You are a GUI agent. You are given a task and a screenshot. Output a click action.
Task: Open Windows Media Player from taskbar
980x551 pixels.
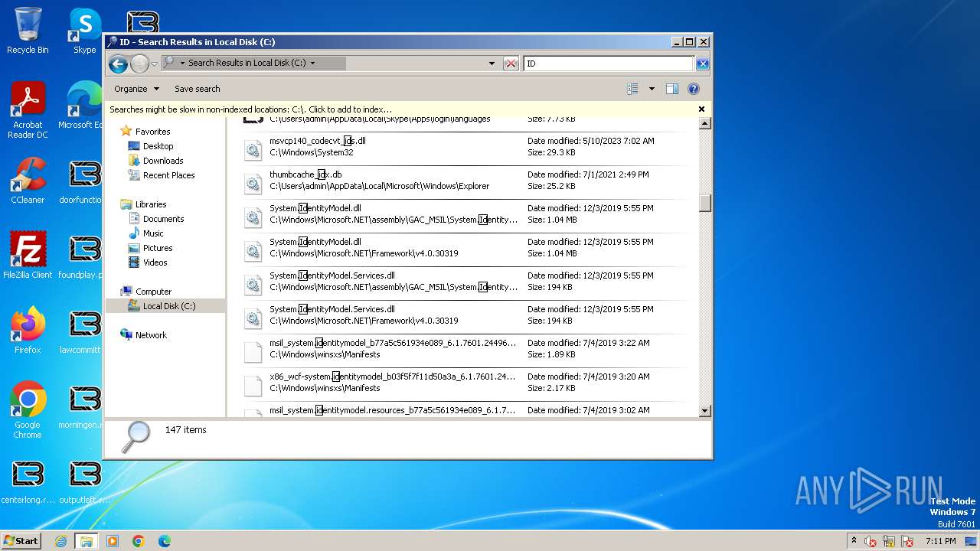click(113, 541)
